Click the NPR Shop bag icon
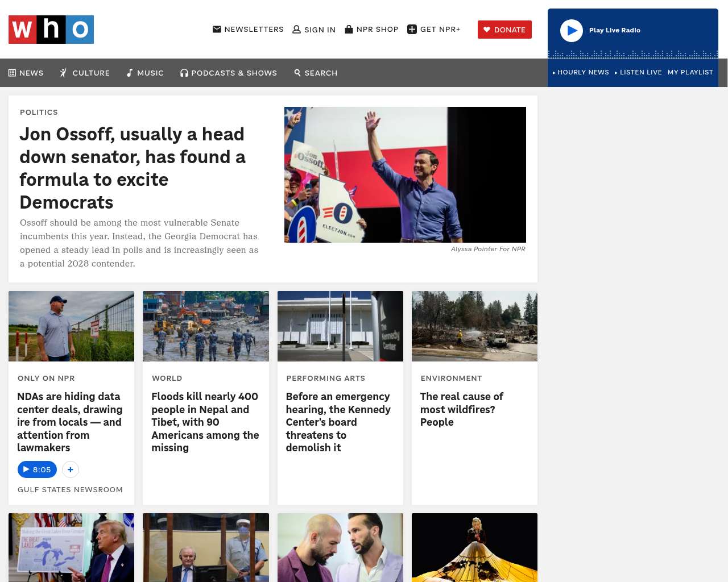 [349, 29]
